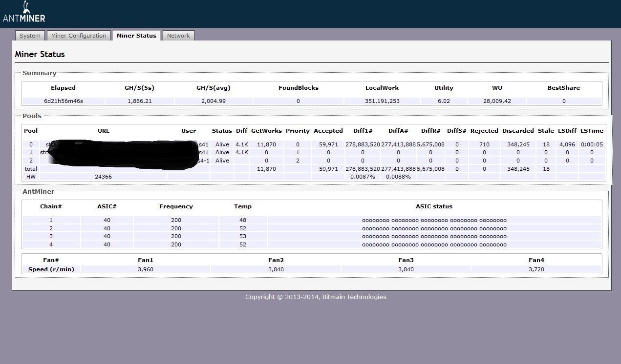Click the Stale column header
The height and width of the screenshot is (364, 621).
(546, 131)
